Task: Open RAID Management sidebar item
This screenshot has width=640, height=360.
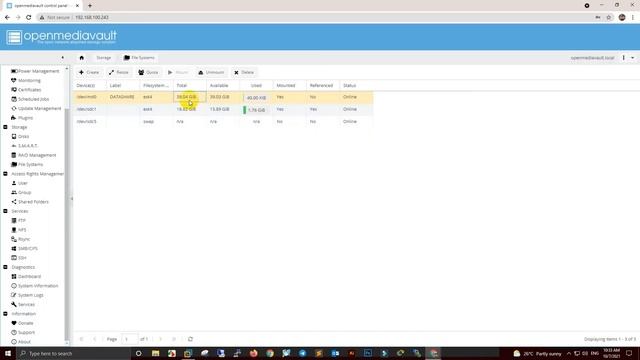Action: click(x=33, y=155)
